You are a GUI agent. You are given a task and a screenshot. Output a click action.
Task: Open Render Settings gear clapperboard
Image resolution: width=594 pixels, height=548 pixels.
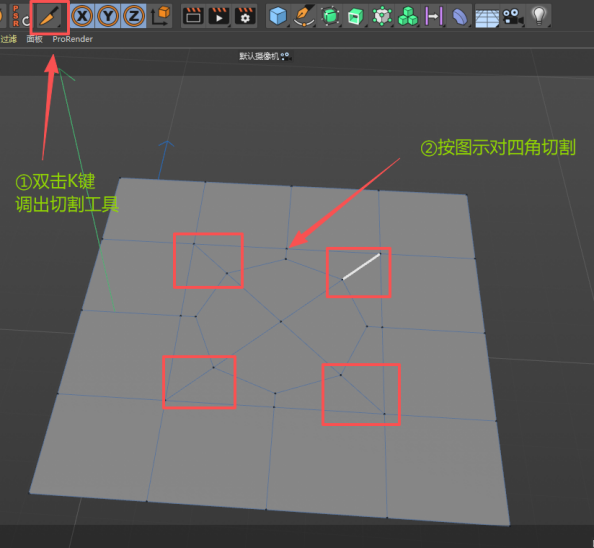245,16
